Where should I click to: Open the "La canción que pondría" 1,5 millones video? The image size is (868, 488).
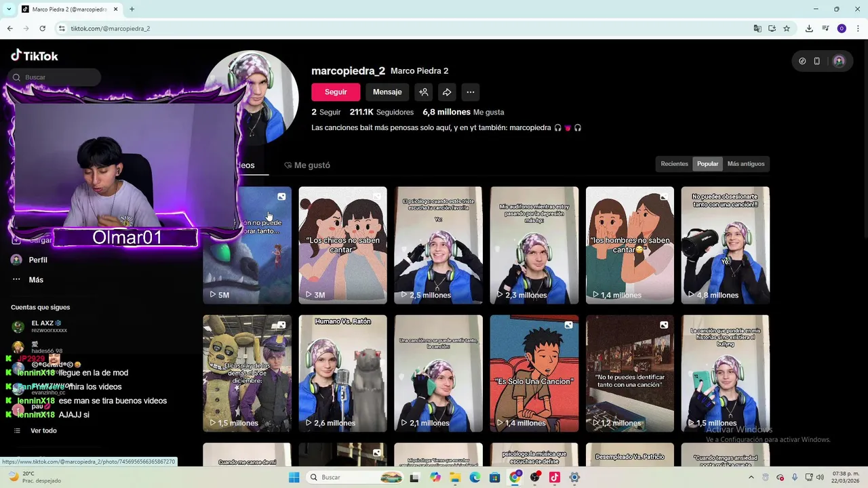[726, 373]
